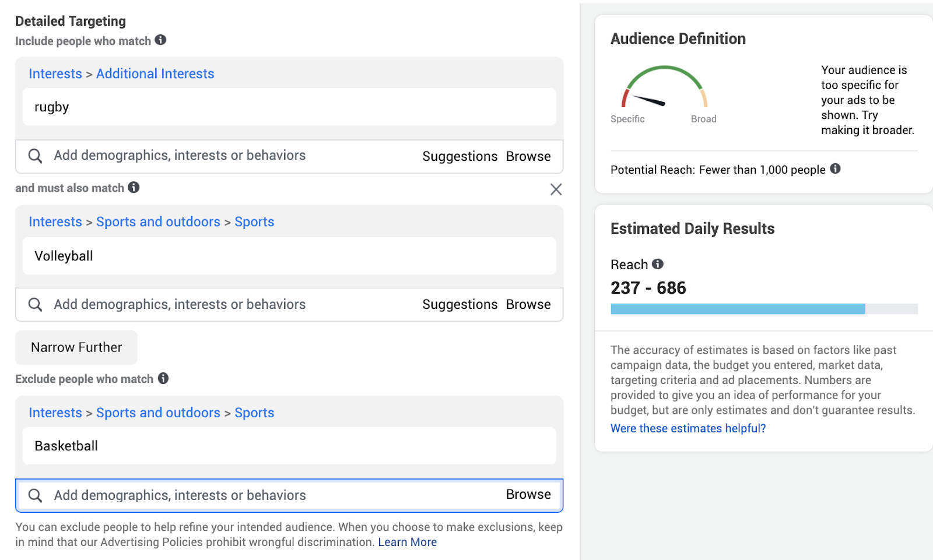Click Interests link above Volleyball

click(55, 222)
